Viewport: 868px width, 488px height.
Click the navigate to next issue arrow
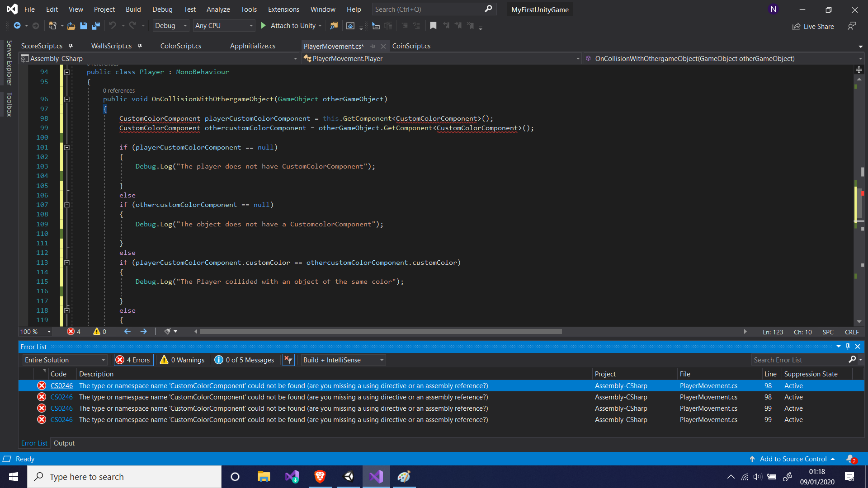click(x=144, y=332)
